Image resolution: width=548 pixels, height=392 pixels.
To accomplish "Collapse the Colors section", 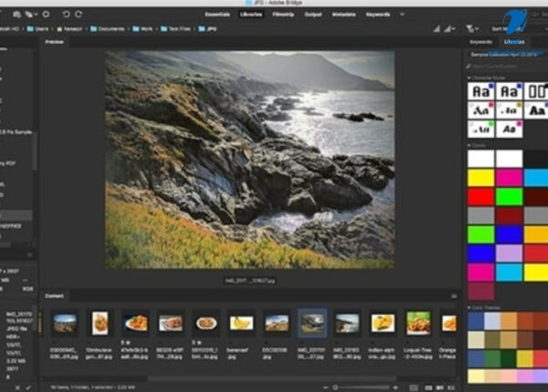I will tap(469, 145).
